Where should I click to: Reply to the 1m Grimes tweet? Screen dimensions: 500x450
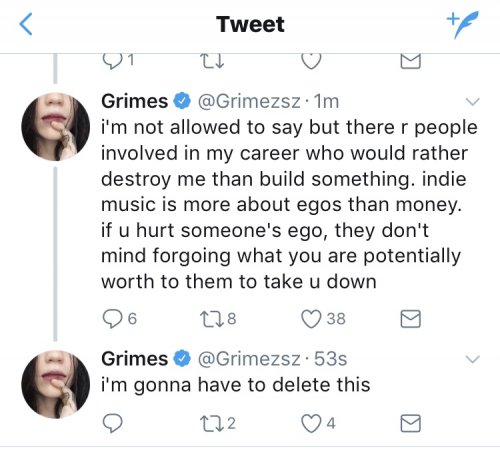(x=112, y=319)
